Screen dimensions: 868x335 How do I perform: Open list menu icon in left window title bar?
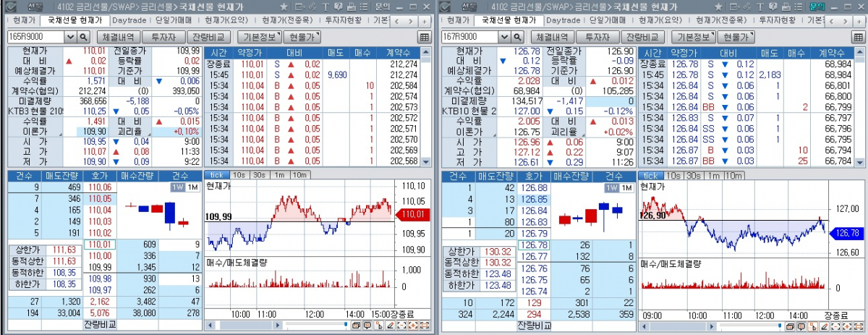tap(364, 7)
